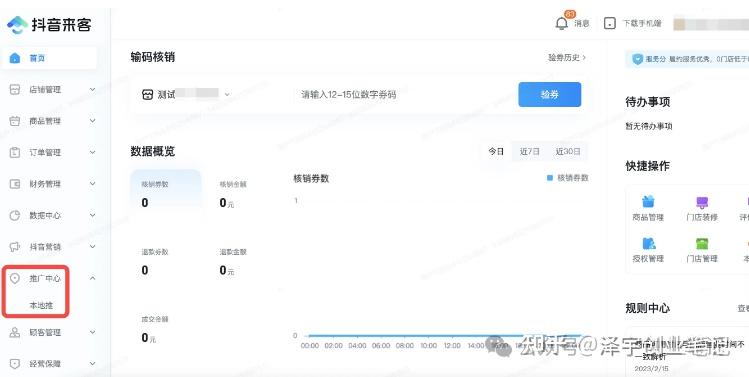Click the 规则中心 heading

click(x=648, y=308)
